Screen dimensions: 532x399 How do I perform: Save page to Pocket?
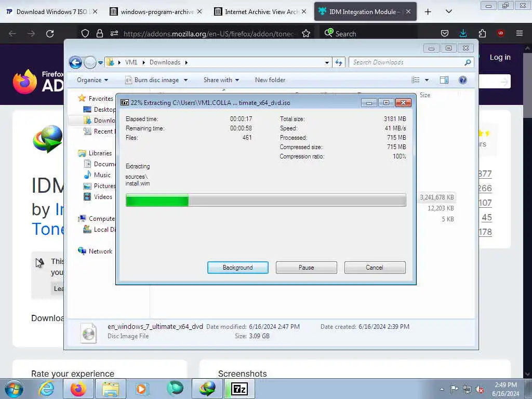[x=445, y=33]
